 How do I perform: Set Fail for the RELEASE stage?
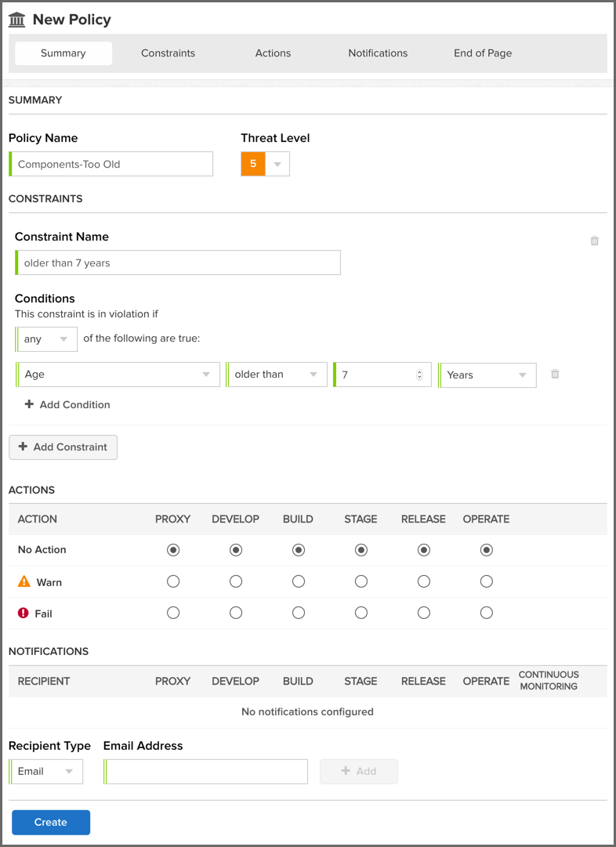pyautogui.click(x=423, y=613)
